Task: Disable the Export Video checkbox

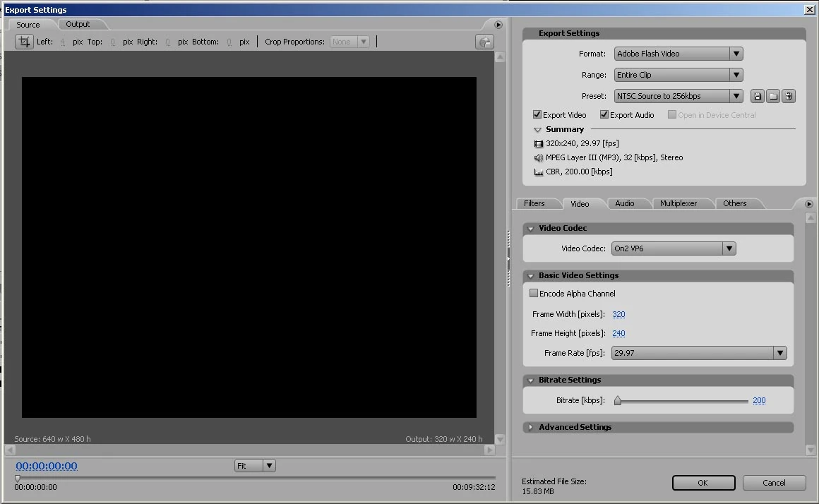Action: point(537,114)
